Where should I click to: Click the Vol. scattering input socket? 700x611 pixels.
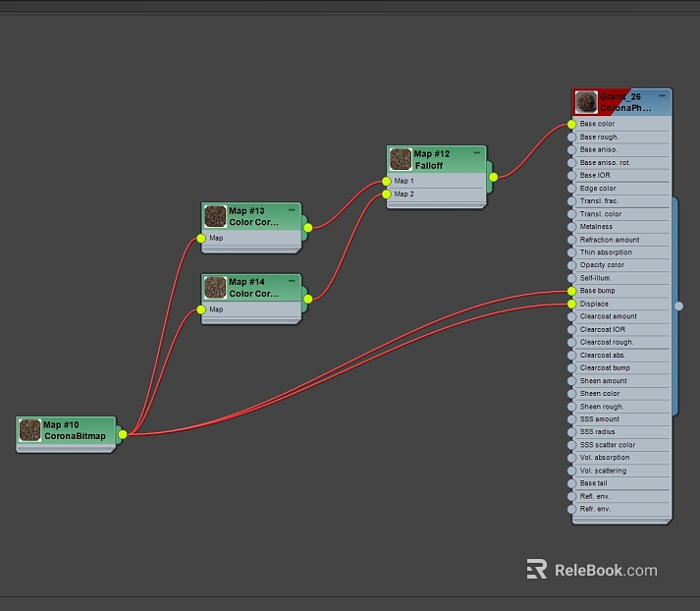(x=571, y=471)
